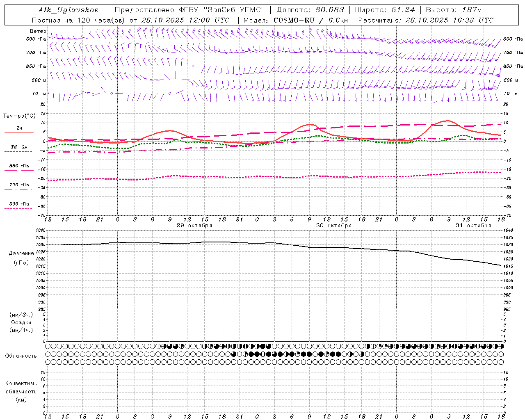Click the Тем-ра(°C) panel label

19,116
